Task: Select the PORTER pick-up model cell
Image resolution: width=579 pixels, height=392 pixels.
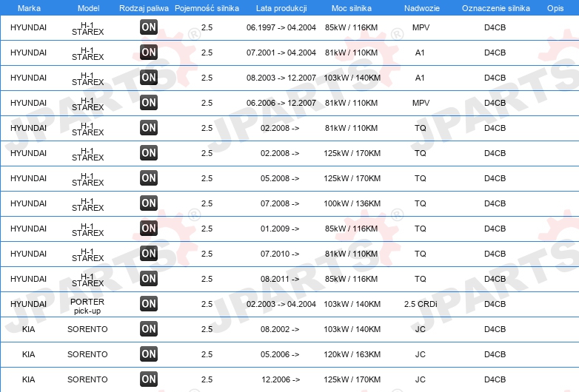Action: coord(87,306)
